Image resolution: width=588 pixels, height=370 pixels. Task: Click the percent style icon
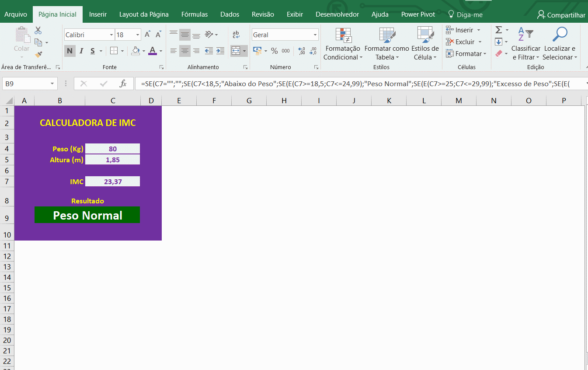[x=274, y=51]
